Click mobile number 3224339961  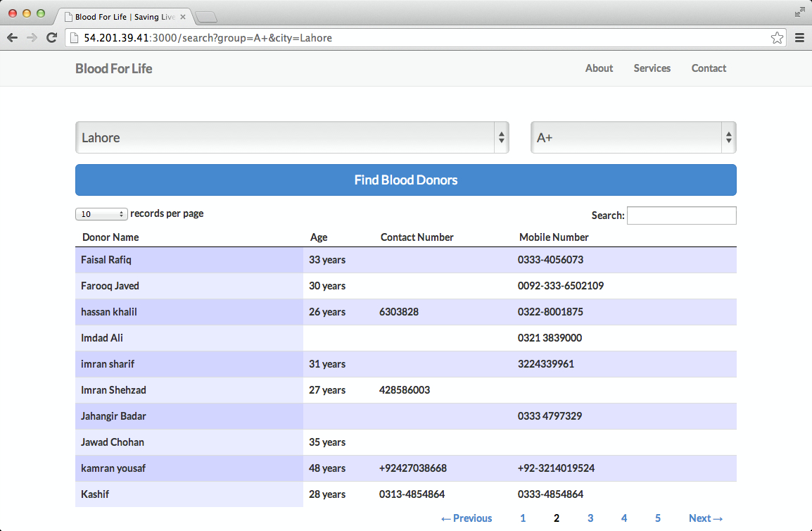click(x=546, y=364)
